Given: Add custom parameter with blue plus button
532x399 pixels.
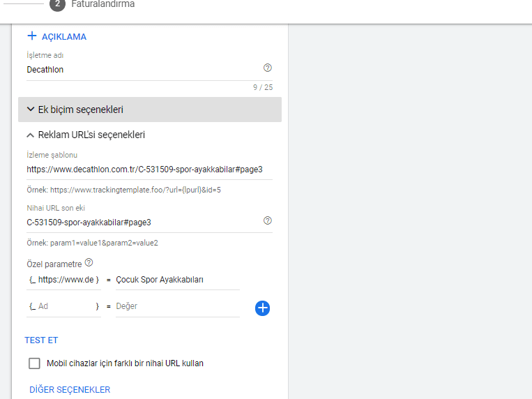Looking at the screenshot, I should [x=262, y=308].
